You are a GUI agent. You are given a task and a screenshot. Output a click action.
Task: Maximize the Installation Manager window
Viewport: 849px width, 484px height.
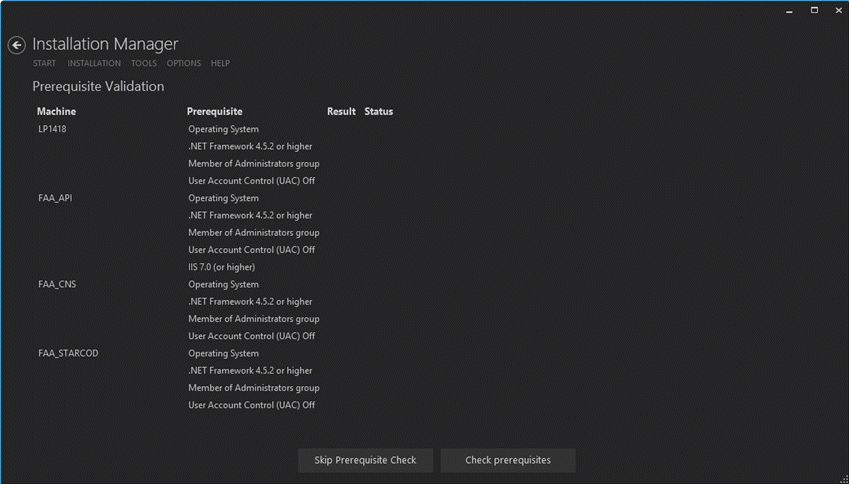[814, 10]
